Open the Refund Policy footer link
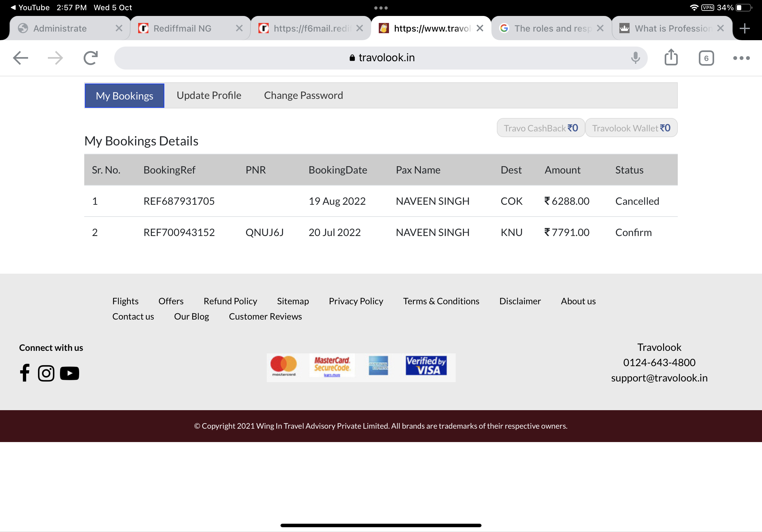Viewport: 762px width, 532px height. pyautogui.click(x=230, y=301)
